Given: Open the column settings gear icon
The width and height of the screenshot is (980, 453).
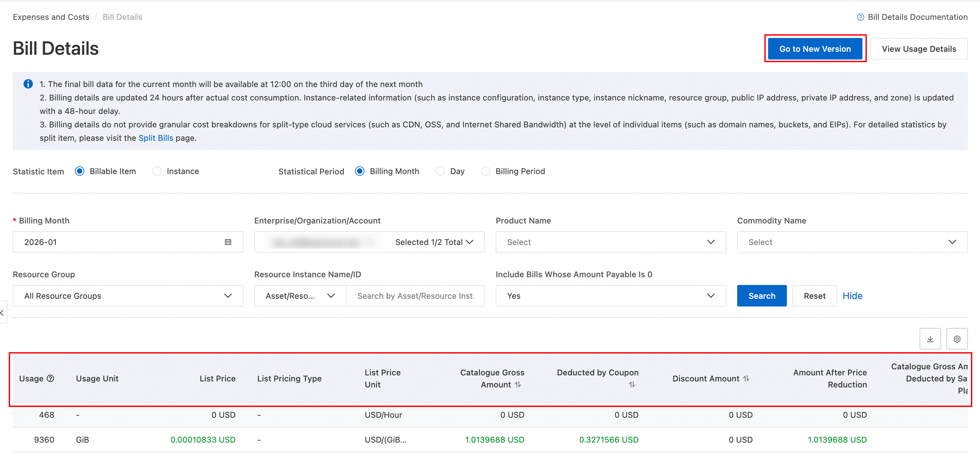Looking at the screenshot, I should [x=957, y=339].
